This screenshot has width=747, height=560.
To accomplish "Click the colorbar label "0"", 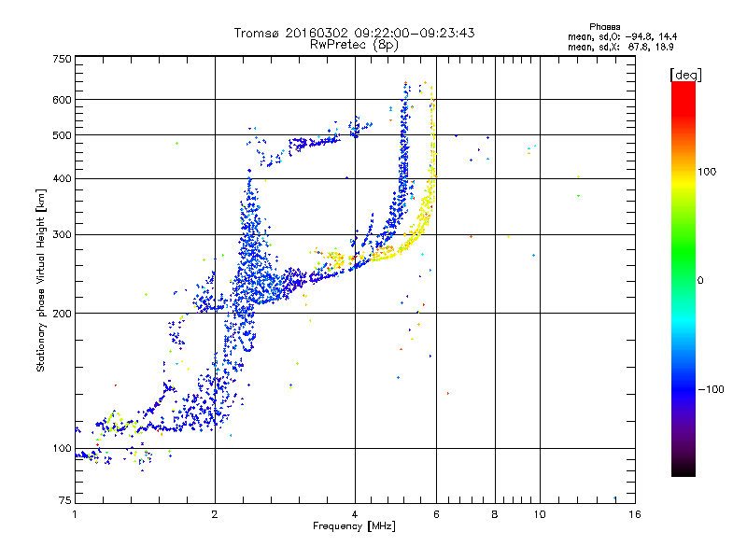I will (x=700, y=281).
